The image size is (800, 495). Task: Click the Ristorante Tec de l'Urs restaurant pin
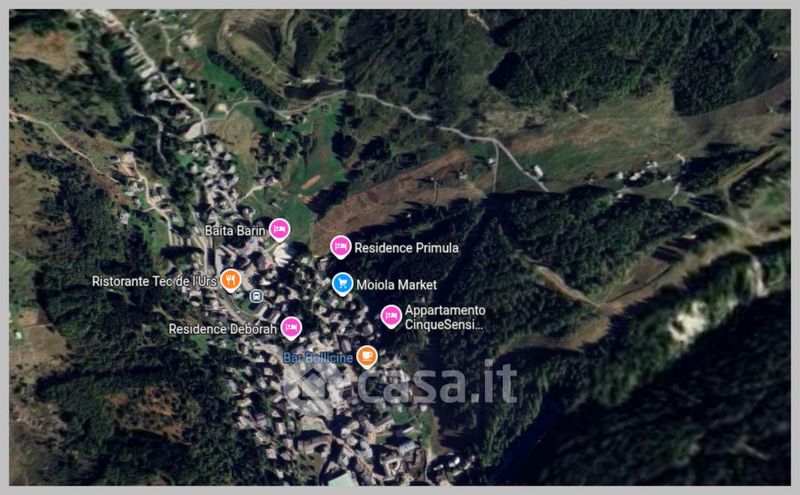pos(231,281)
